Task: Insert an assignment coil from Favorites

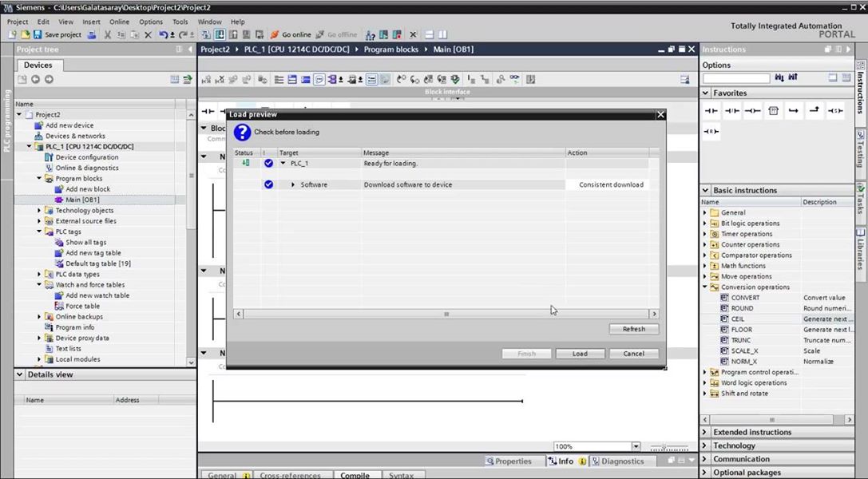Action: pos(753,111)
